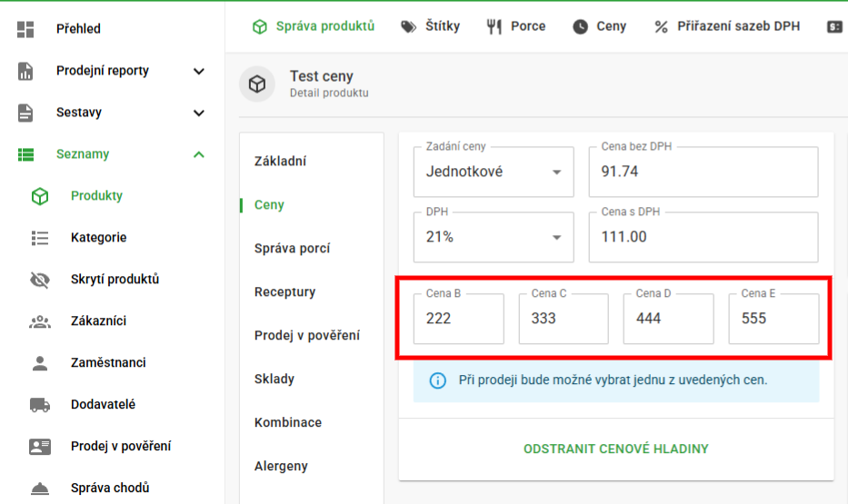Click the Porce cutlery icon
The height and width of the screenshot is (504, 848).
[494, 26]
